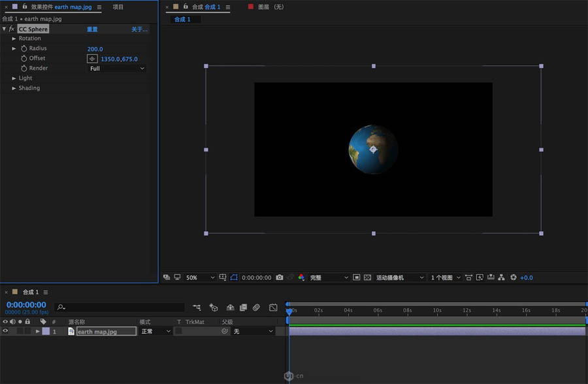Open the 50% magnification dropdown
The width and height of the screenshot is (588, 384).
(x=200, y=278)
